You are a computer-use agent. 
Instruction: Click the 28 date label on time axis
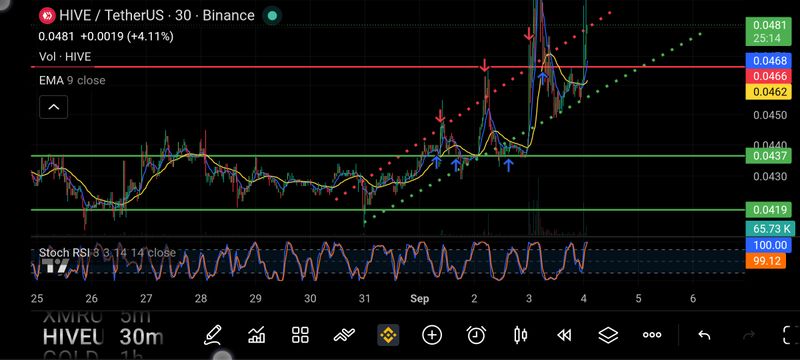pyautogui.click(x=201, y=298)
